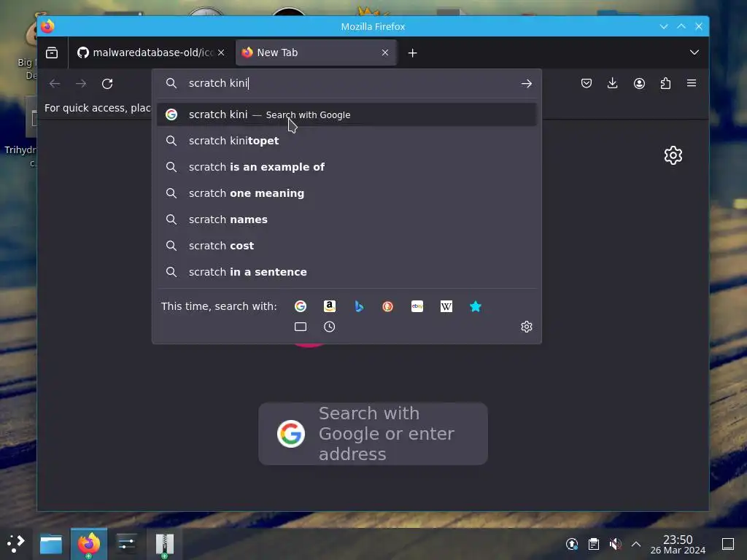Viewport: 747px width, 560px height.
Task: Select the New Tab tab
Action: 316,52
